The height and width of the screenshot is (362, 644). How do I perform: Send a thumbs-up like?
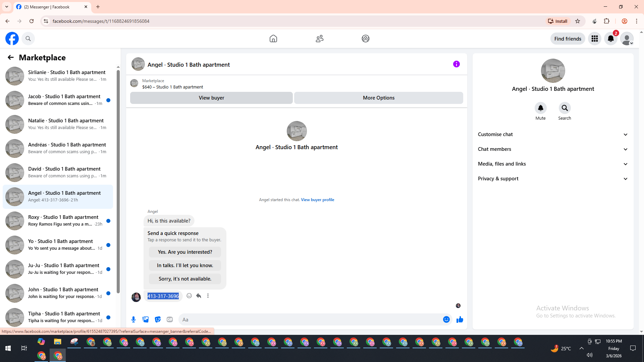click(460, 319)
